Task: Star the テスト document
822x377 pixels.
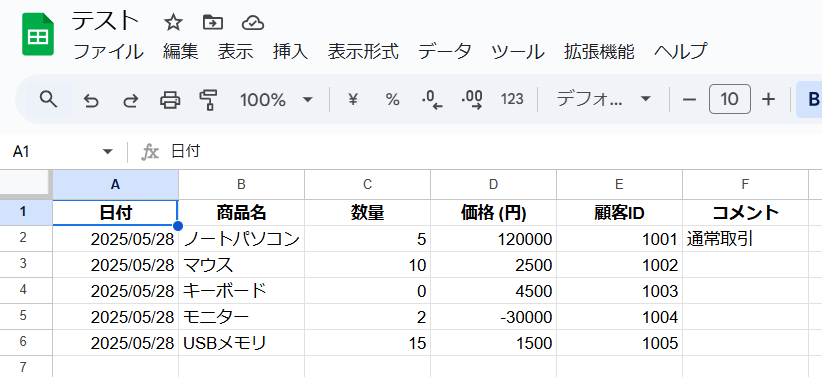Action: click(x=173, y=23)
